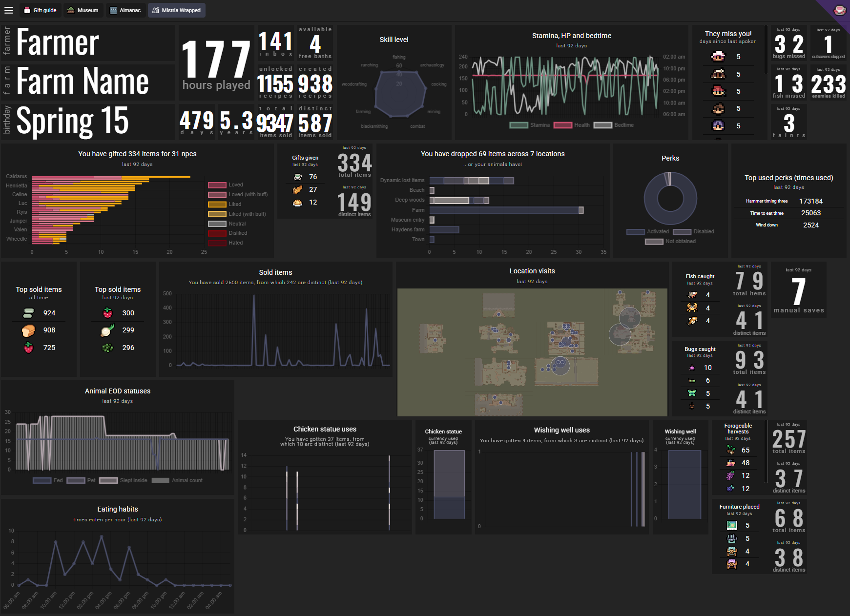The height and width of the screenshot is (616, 850).
Task: Select the red-hat NPC portrait
Action: click(x=718, y=91)
